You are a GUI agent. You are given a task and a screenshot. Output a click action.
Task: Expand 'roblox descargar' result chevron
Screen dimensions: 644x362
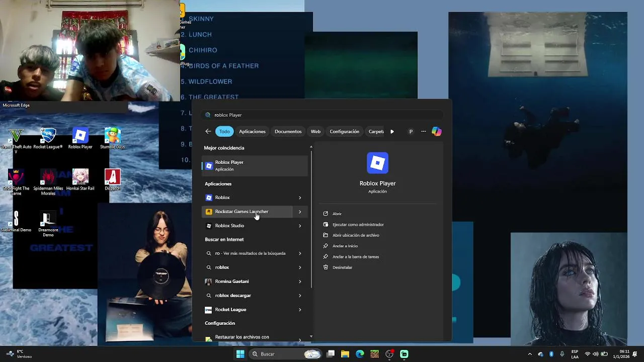coord(300,296)
